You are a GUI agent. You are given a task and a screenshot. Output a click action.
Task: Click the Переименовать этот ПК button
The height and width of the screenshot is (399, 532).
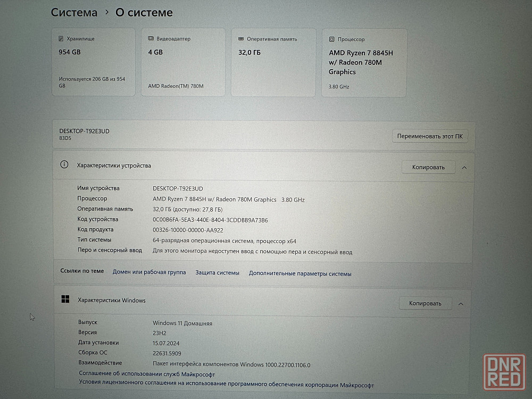coord(429,136)
